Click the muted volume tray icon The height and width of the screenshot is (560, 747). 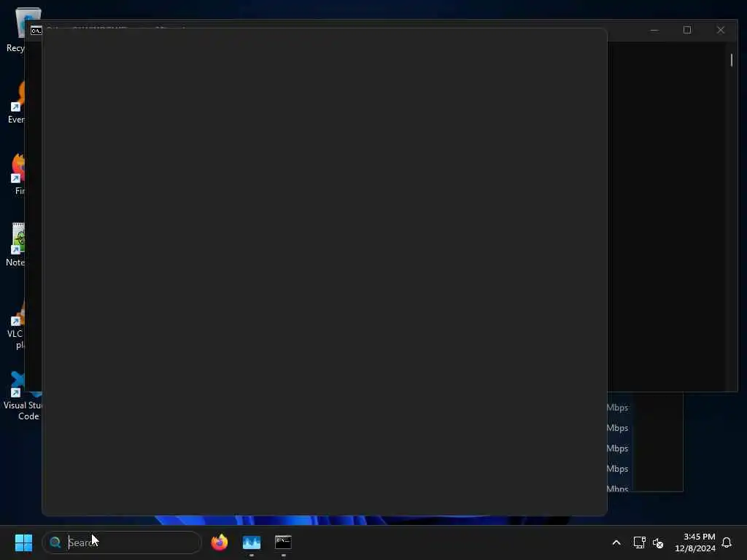coord(658,542)
